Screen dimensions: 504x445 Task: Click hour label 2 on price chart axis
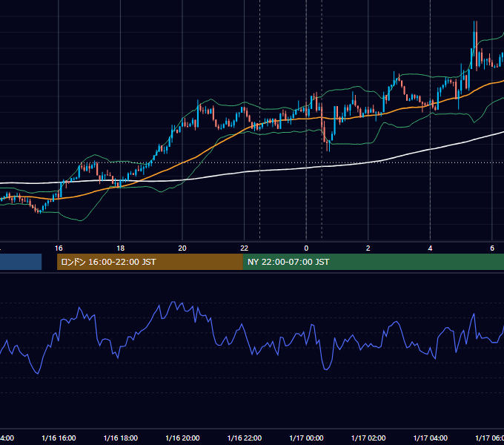tap(368, 248)
